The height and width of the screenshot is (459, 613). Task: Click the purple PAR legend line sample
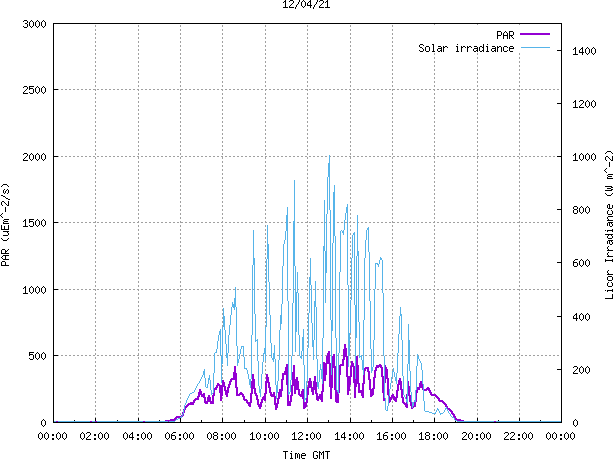535,34
